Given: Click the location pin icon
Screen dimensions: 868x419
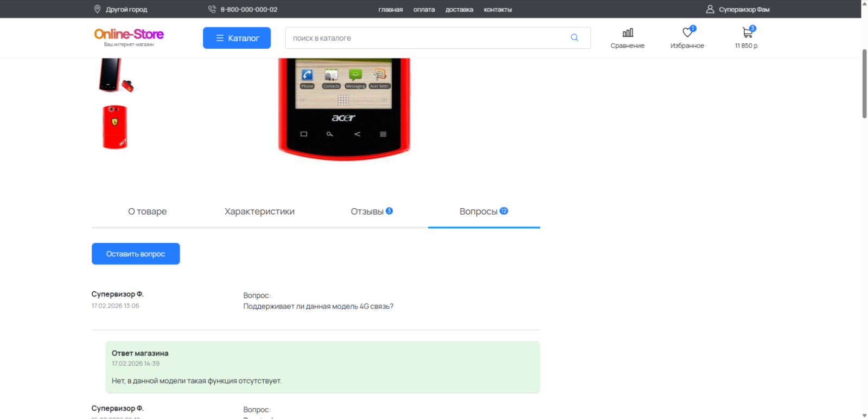Looking at the screenshot, I should coord(98,9).
